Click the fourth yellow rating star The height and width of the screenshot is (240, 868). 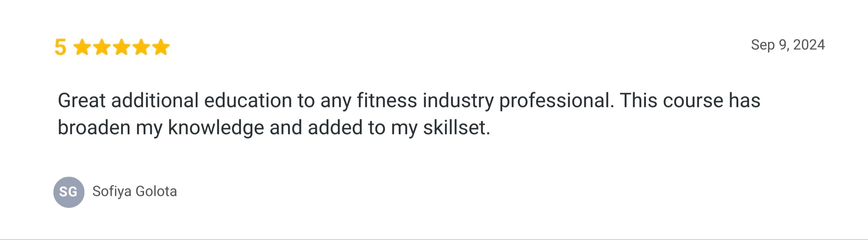[141, 47]
